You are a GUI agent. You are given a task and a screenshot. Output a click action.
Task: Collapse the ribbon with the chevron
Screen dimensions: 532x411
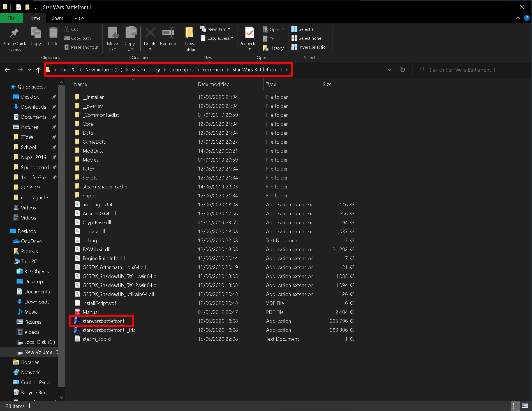518,18
